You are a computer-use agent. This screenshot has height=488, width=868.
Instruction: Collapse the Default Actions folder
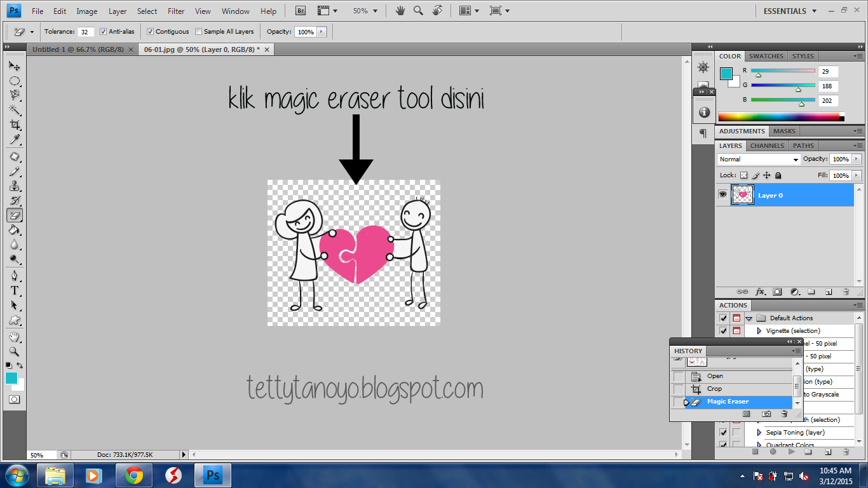749,318
